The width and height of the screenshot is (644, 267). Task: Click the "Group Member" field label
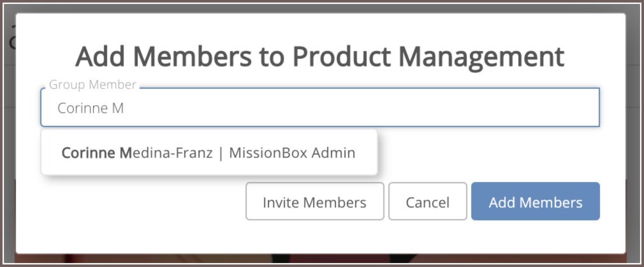92,85
